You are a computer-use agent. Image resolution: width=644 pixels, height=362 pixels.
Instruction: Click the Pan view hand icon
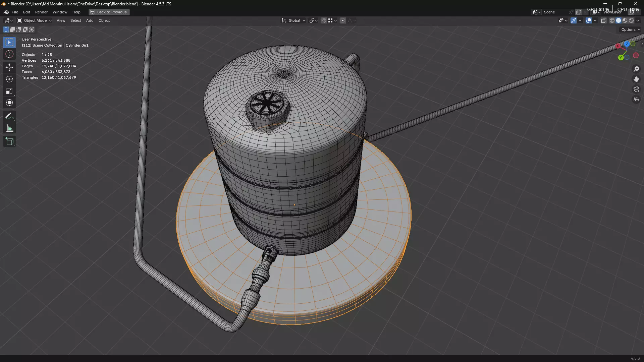(x=636, y=79)
